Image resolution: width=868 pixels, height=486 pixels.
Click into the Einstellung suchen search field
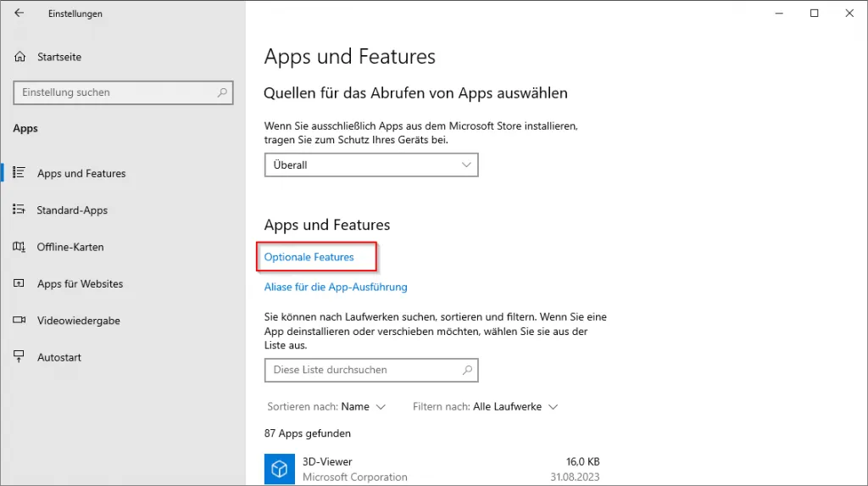pos(114,92)
